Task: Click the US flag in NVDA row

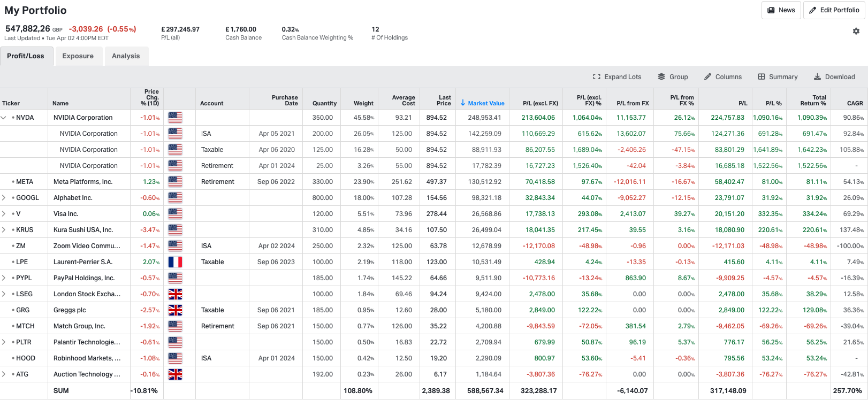Action: tap(175, 118)
